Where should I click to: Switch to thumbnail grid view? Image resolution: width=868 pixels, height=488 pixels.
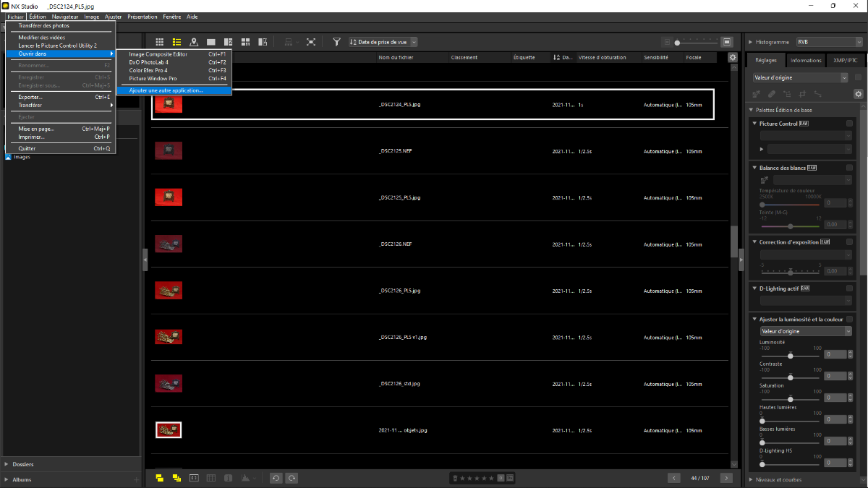coord(159,42)
